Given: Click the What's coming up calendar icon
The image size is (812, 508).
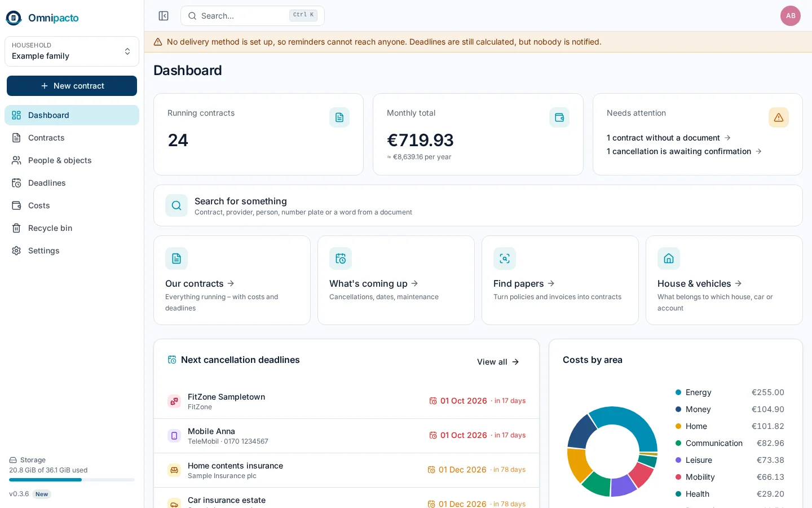Looking at the screenshot, I should (341, 259).
